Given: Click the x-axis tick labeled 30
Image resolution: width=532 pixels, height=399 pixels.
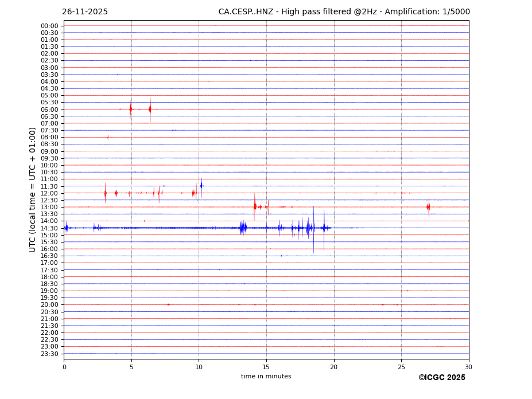Looking at the screenshot, I should [468, 367].
